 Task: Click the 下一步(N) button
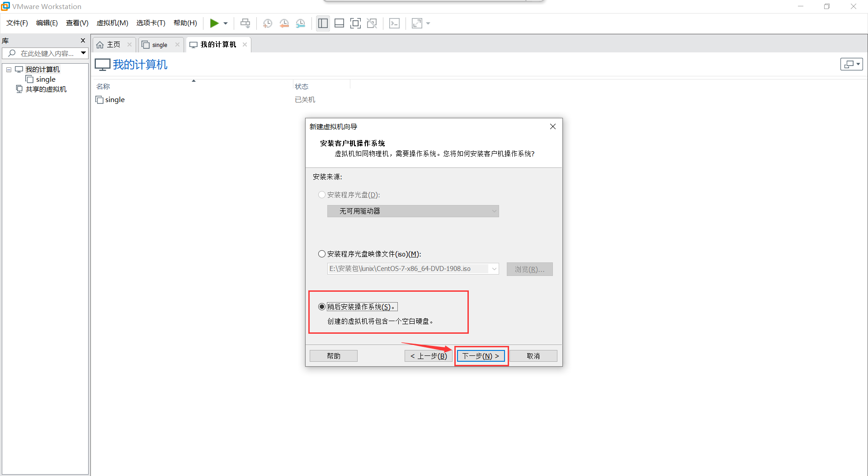coord(481,355)
